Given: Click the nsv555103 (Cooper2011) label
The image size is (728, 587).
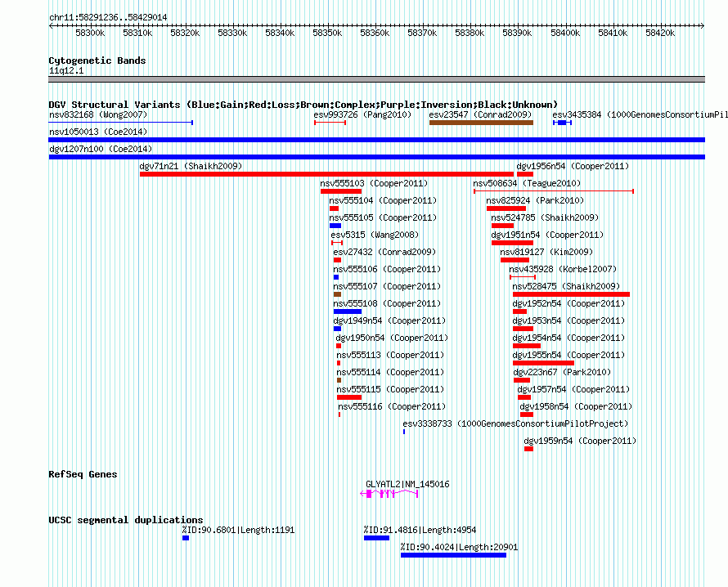Looking at the screenshot, I should pos(374,183).
